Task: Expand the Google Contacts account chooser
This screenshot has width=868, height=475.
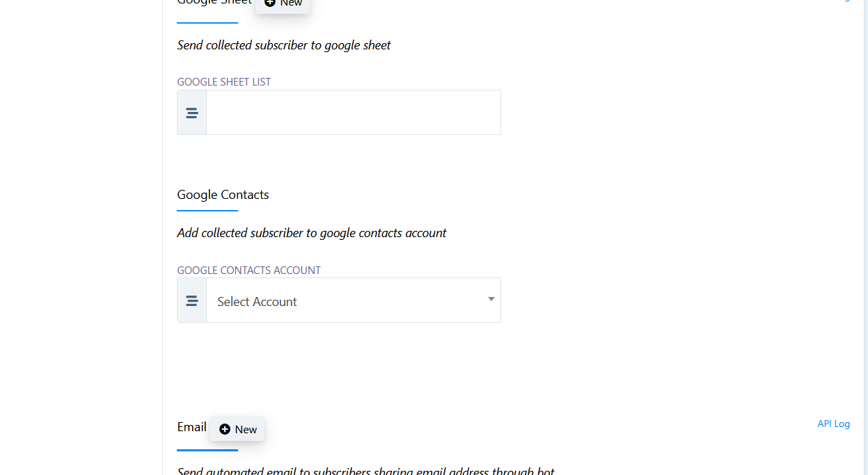Action: coord(353,300)
